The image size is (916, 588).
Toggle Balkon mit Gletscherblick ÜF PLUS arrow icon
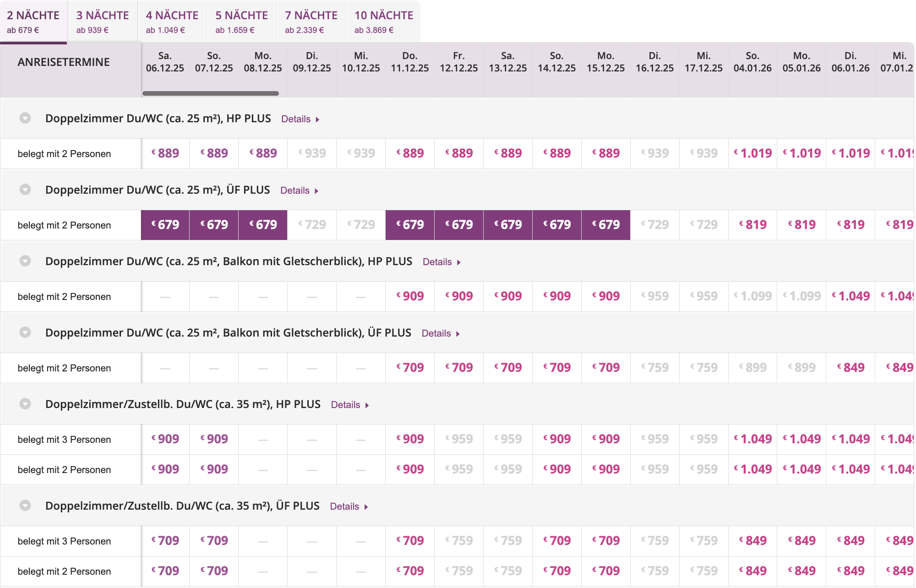pyautogui.click(x=25, y=332)
